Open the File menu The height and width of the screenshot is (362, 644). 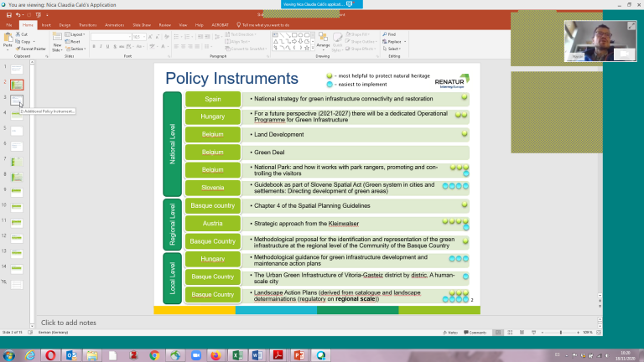[8, 25]
